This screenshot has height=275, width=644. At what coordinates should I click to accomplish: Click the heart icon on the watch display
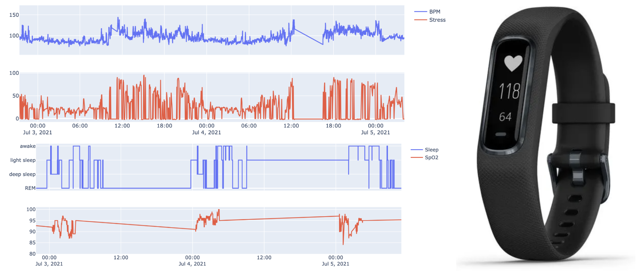(513, 63)
